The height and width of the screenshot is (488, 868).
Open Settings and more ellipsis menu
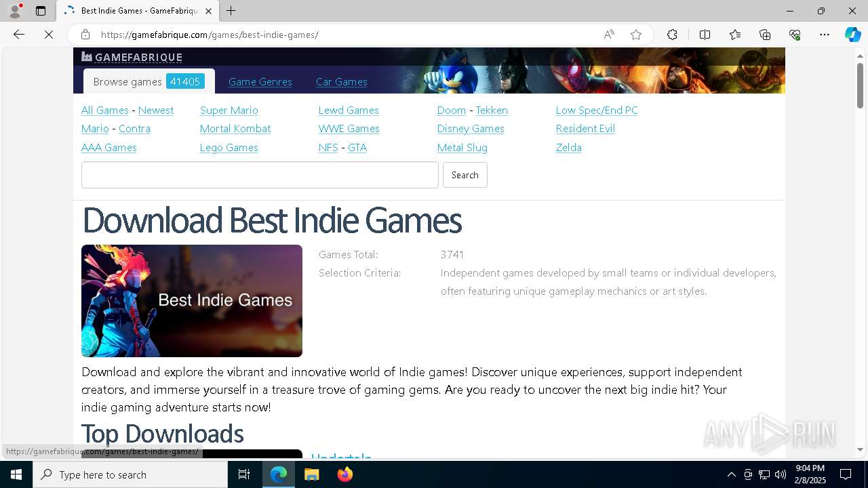[x=825, y=35]
